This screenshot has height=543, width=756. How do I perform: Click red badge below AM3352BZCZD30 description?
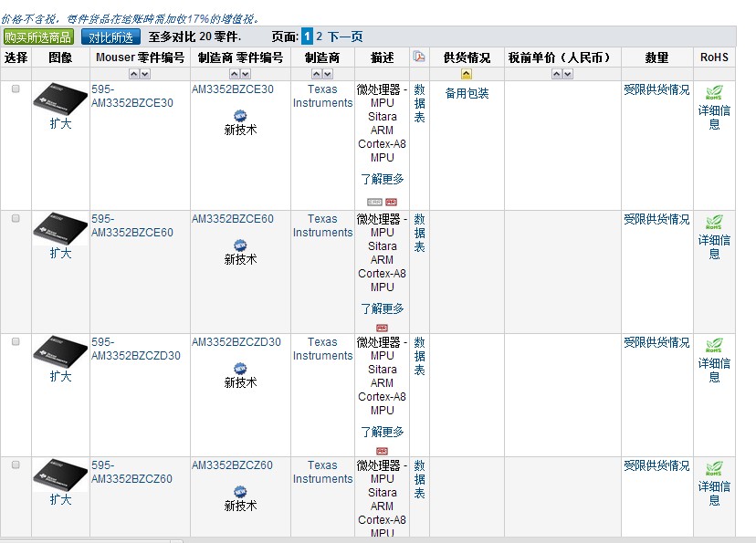[382, 451]
